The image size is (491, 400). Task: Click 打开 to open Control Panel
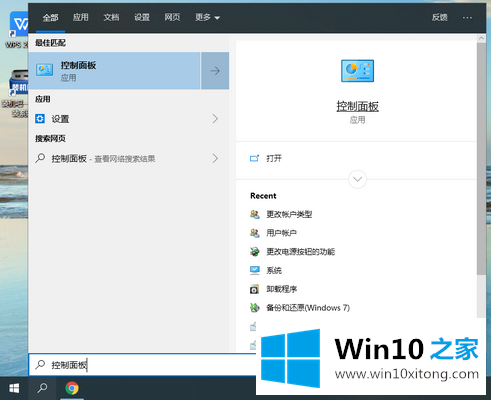[x=274, y=158]
